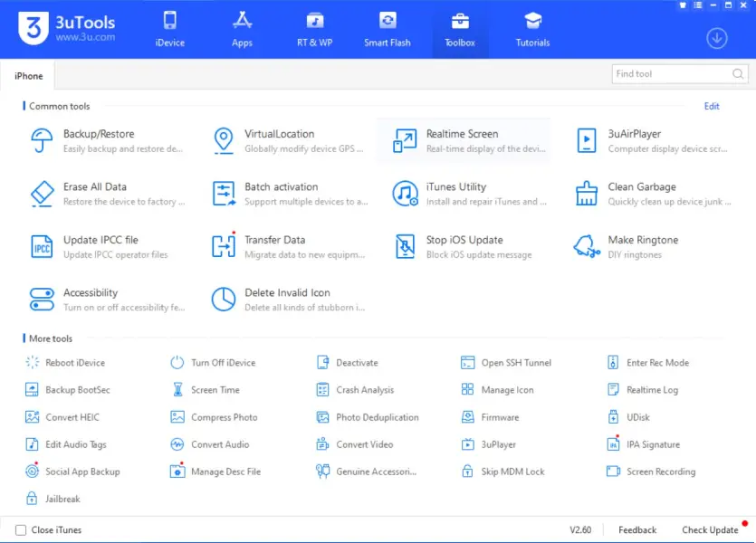
Task: Click the Reboot iDevice icon
Action: pyautogui.click(x=33, y=362)
